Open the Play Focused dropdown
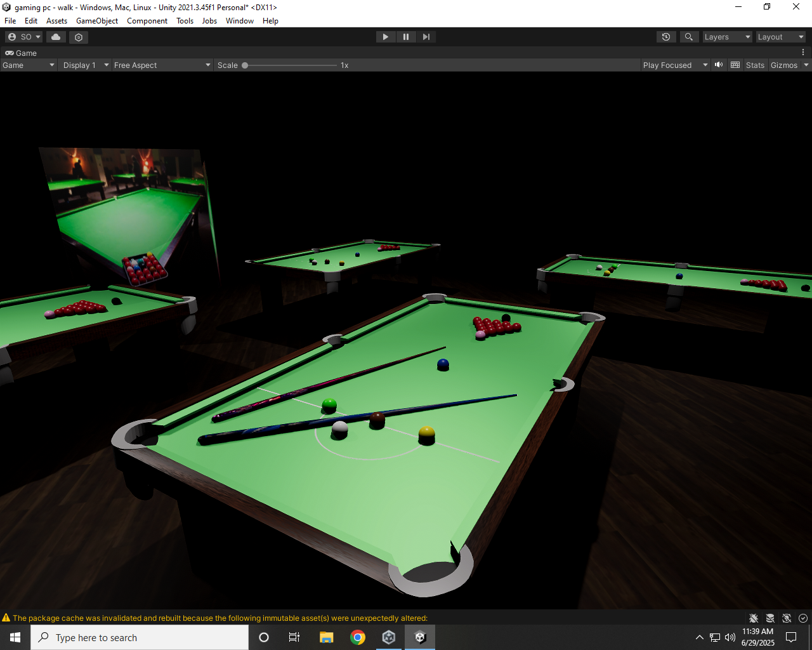 point(675,65)
